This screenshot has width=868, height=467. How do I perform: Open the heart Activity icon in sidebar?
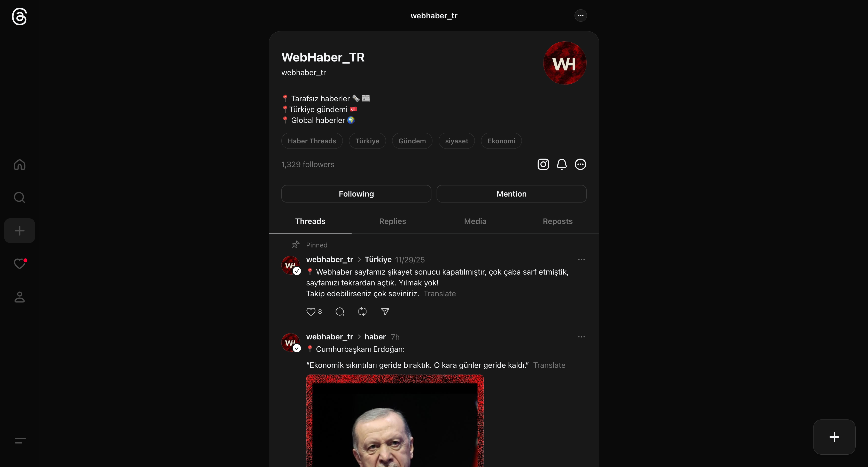point(20,263)
